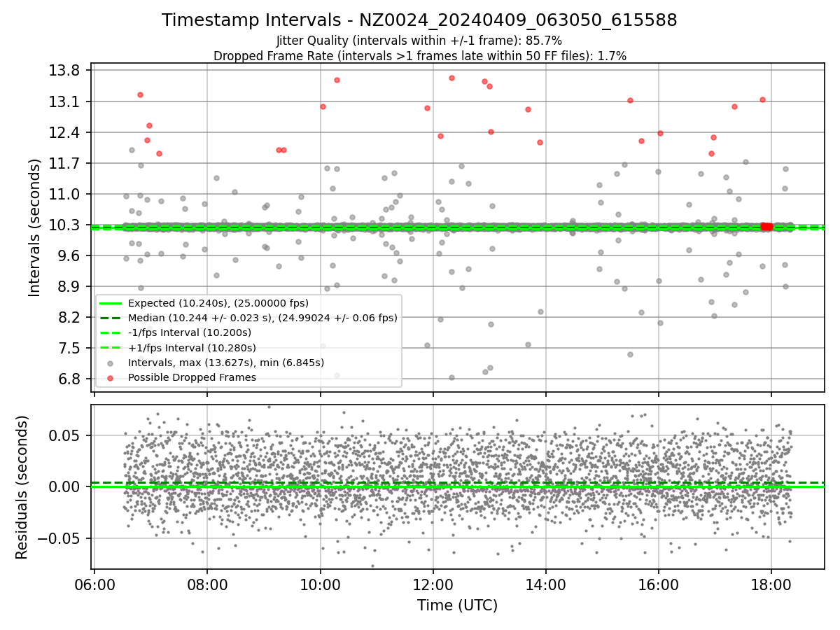This screenshot has width=840, height=630.
Task: Click the 'Residuals (seconds)' y-axis label
Action: point(22,487)
